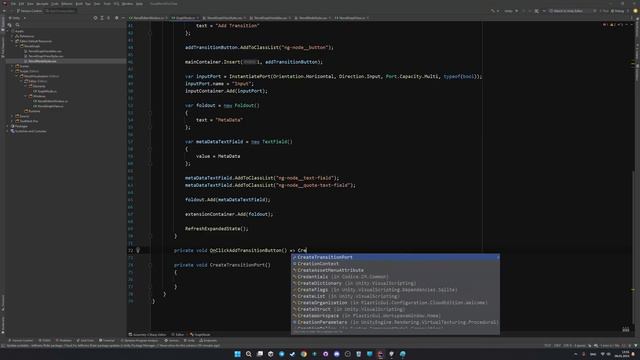640x360 pixels.
Task: Click the locate-in-tree icon in Explorer header
Action: (x=95, y=18)
